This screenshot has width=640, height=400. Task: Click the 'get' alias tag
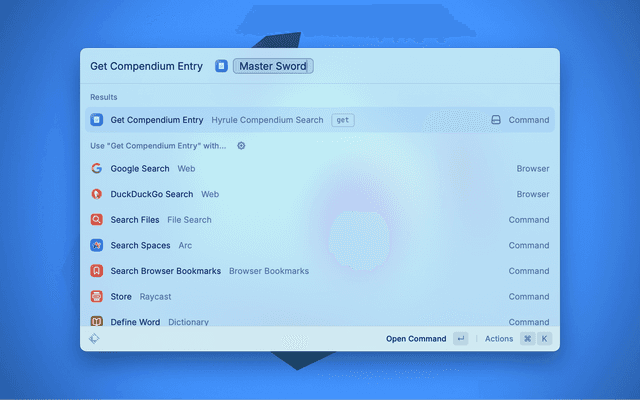tap(343, 120)
